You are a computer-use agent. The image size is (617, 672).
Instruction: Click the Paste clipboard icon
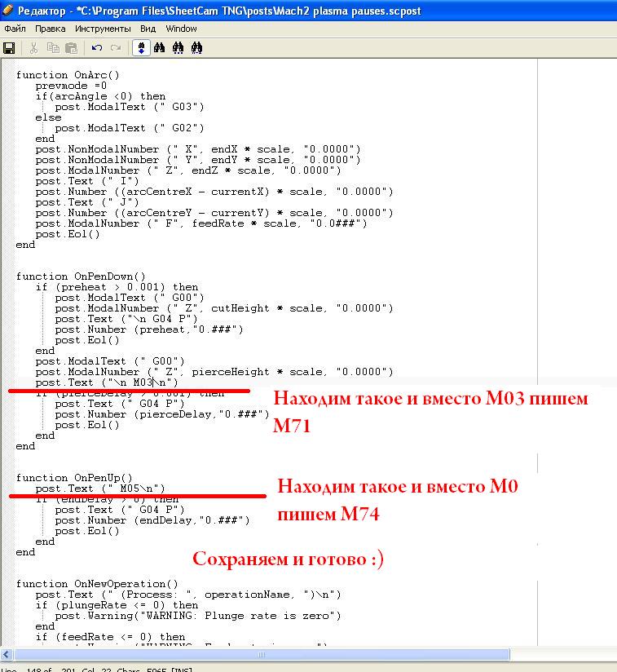[71, 48]
